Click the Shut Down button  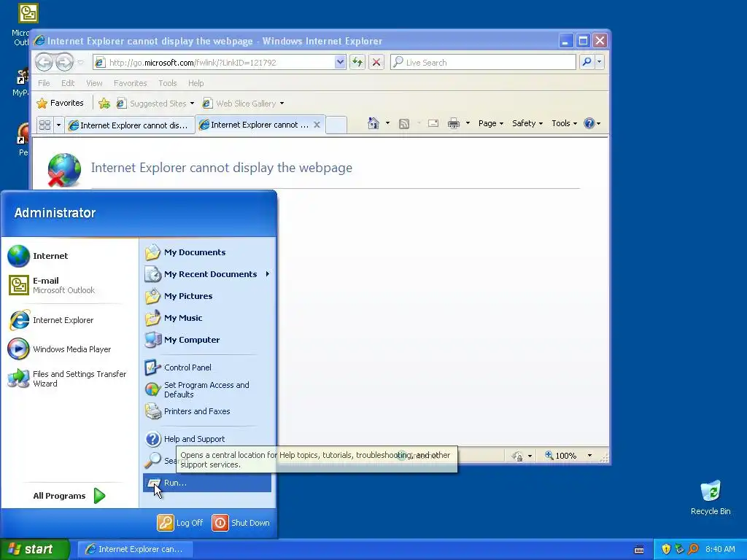pyautogui.click(x=241, y=522)
